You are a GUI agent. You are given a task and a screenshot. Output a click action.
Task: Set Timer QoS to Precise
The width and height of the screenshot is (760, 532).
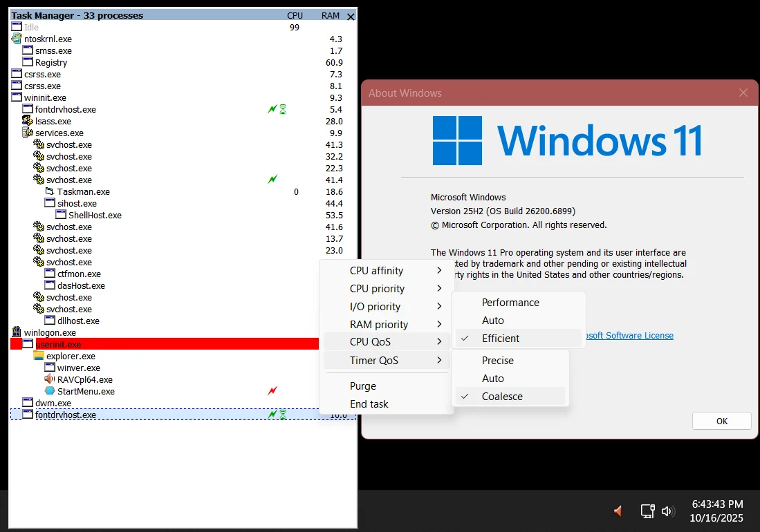click(510, 361)
